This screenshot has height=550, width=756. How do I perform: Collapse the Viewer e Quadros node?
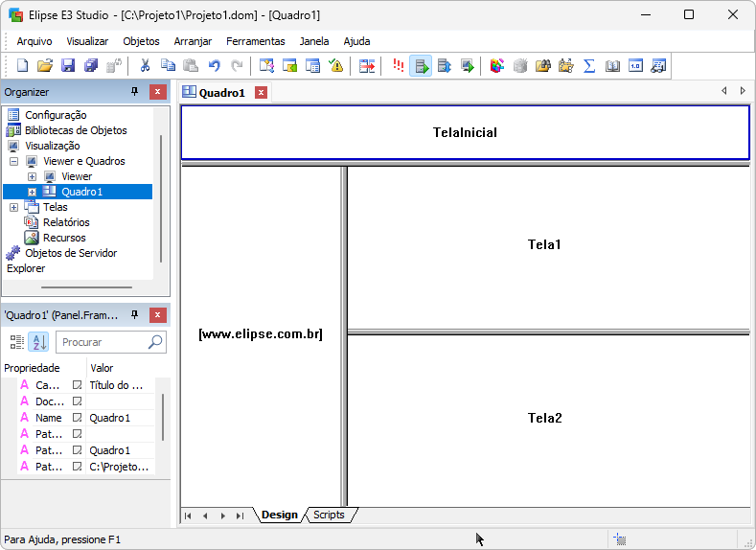14,161
